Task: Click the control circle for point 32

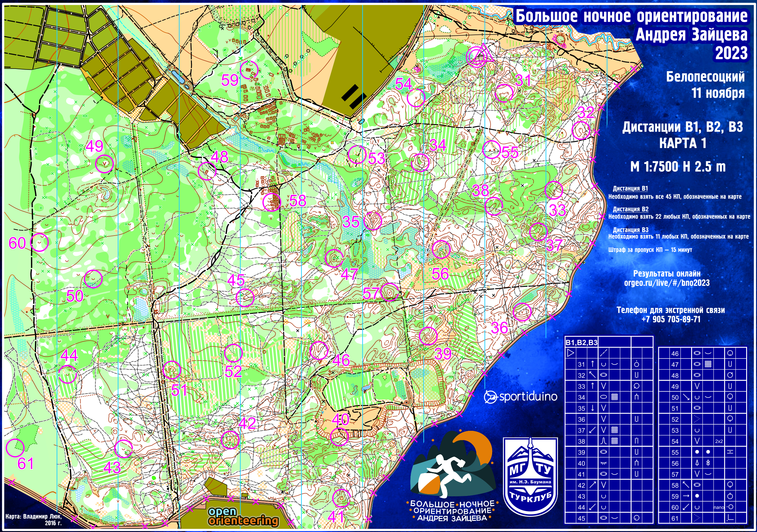Action: tap(581, 130)
